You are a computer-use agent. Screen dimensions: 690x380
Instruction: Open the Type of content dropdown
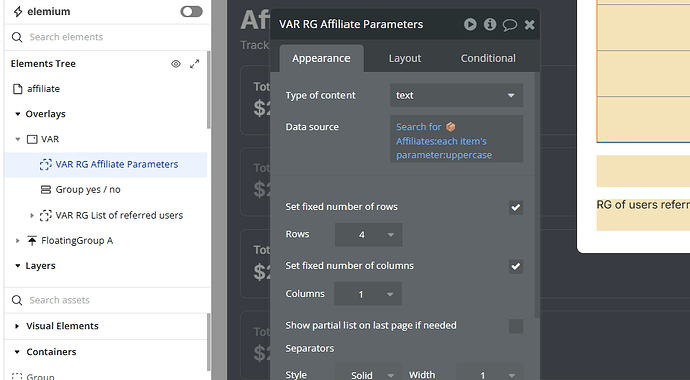tap(456, 95)
